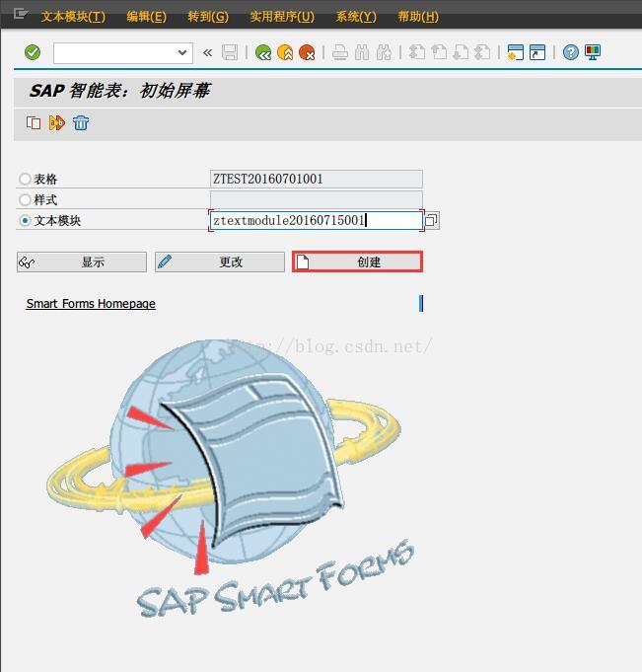
Task: Click the Last Page icon
Action: pyautogui.click(x=482, y=52)
